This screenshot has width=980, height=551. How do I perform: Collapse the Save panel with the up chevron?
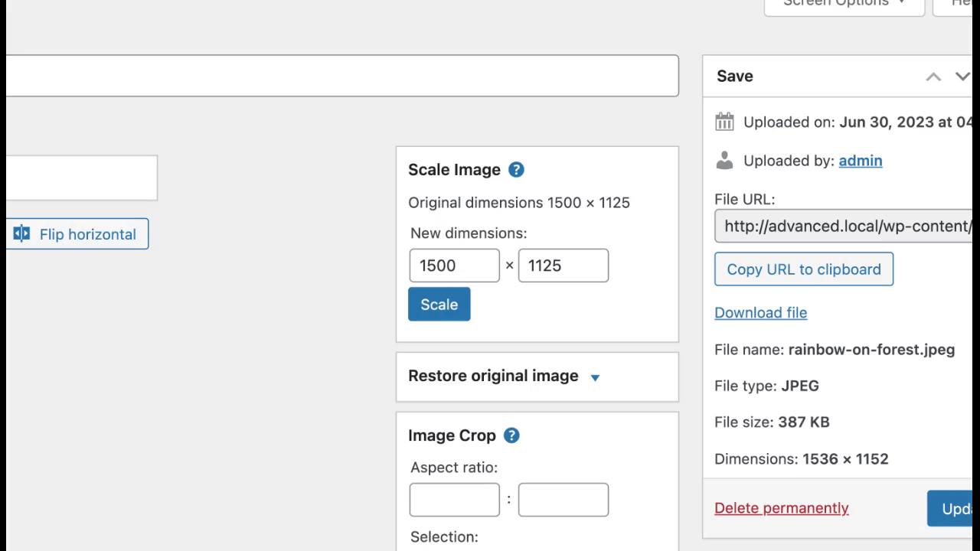[933, 77]
